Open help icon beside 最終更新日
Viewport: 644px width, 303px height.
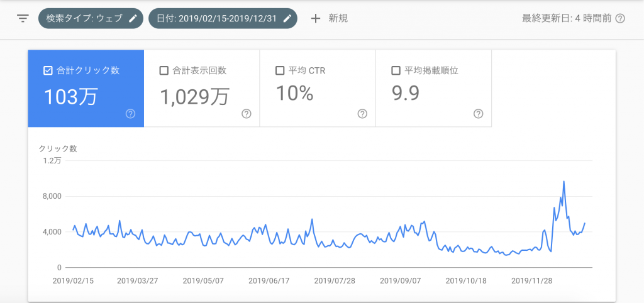[621, 18]
